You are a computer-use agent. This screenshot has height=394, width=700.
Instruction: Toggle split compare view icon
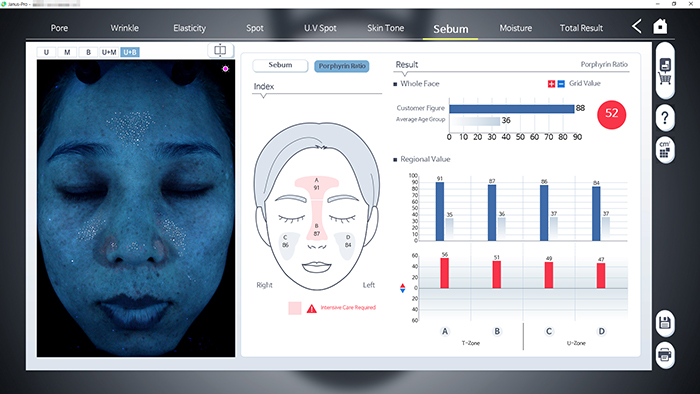(220, 50)
